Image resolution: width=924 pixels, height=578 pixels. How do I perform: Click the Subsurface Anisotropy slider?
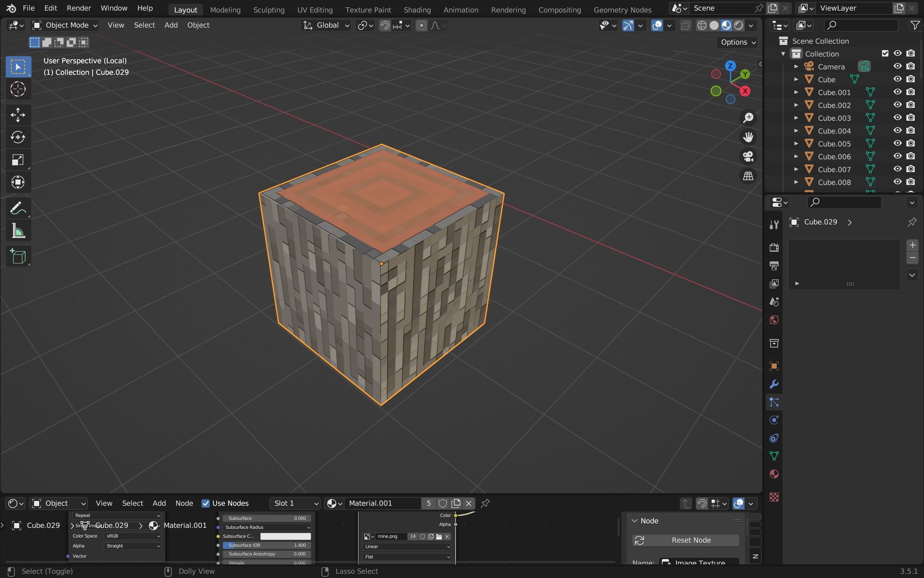[x=267, y=554]
